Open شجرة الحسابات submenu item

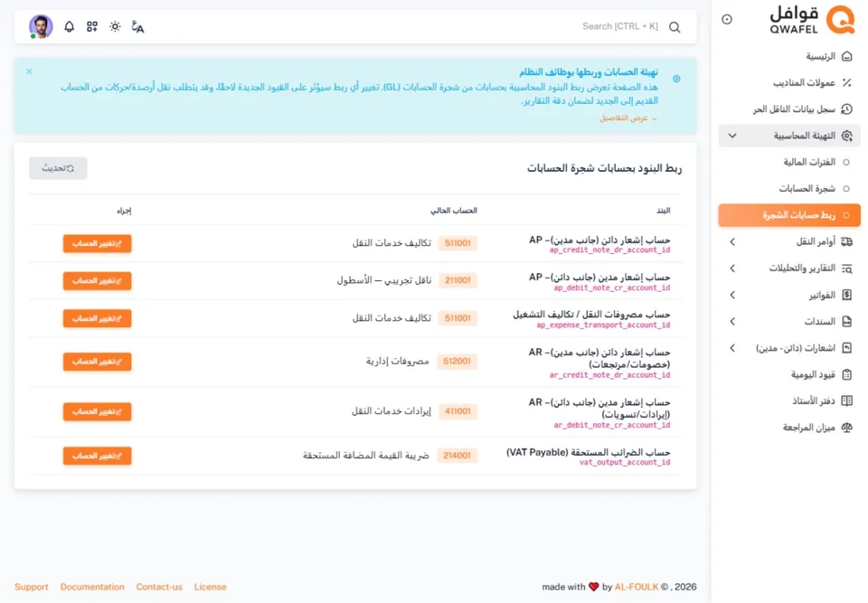click(x=789, y=188)
